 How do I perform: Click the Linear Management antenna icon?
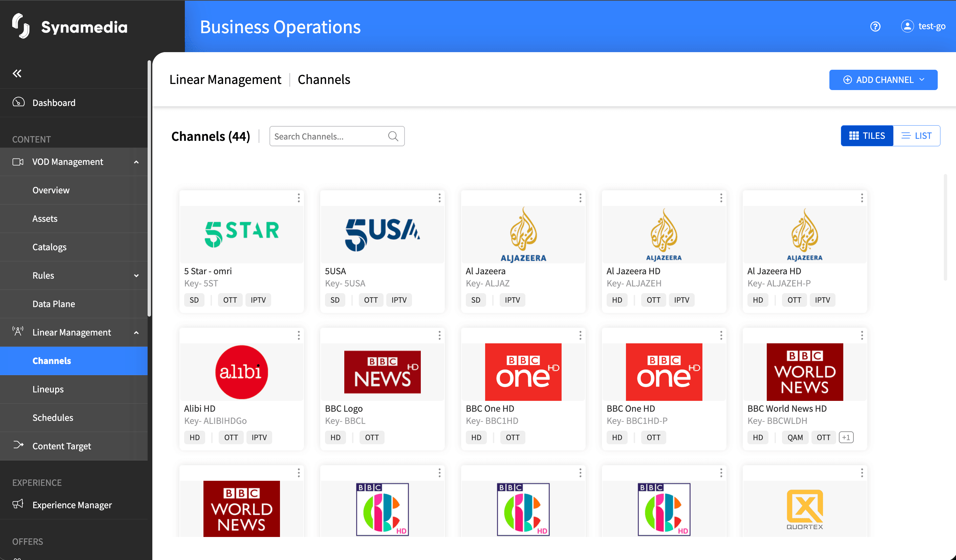pyautogui.click(x=18, y=331)
